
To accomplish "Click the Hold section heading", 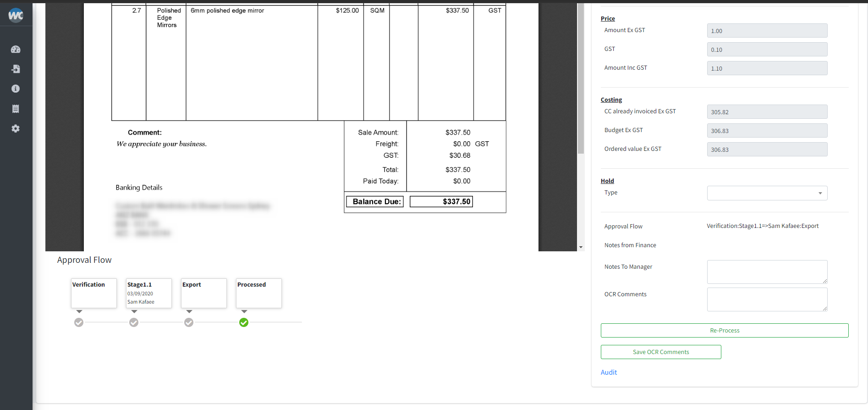I will tap(607, 181).
